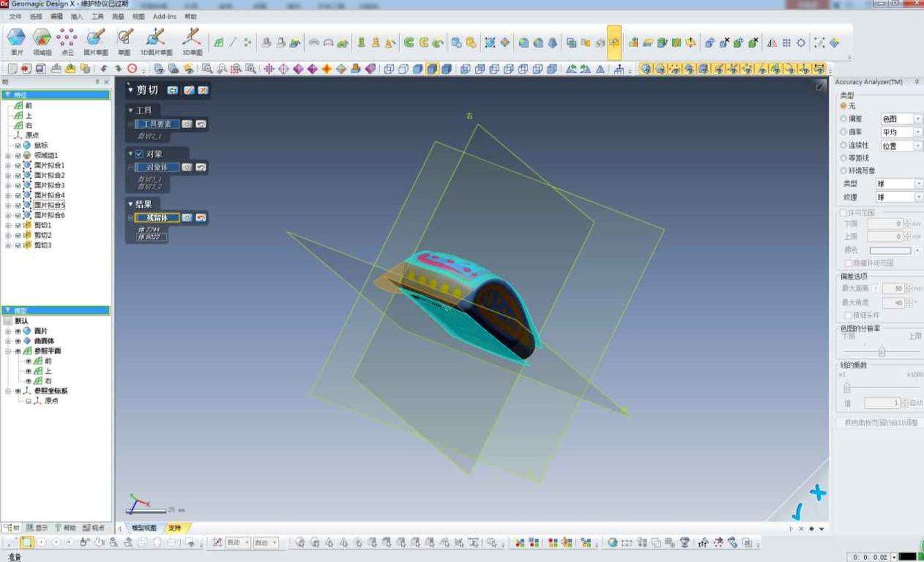The width and height of the screenshot is (924, 562).
Task: Collapse the 结果 section in 剪切 panel
Action: pos(130,204)
